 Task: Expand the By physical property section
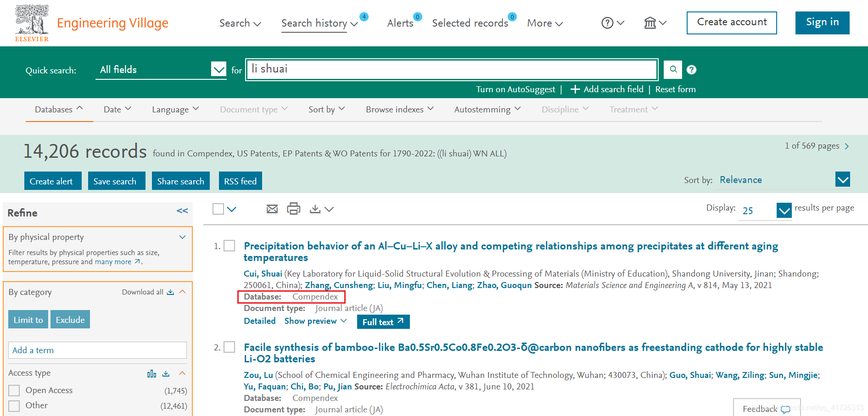(x=182, y=237)
